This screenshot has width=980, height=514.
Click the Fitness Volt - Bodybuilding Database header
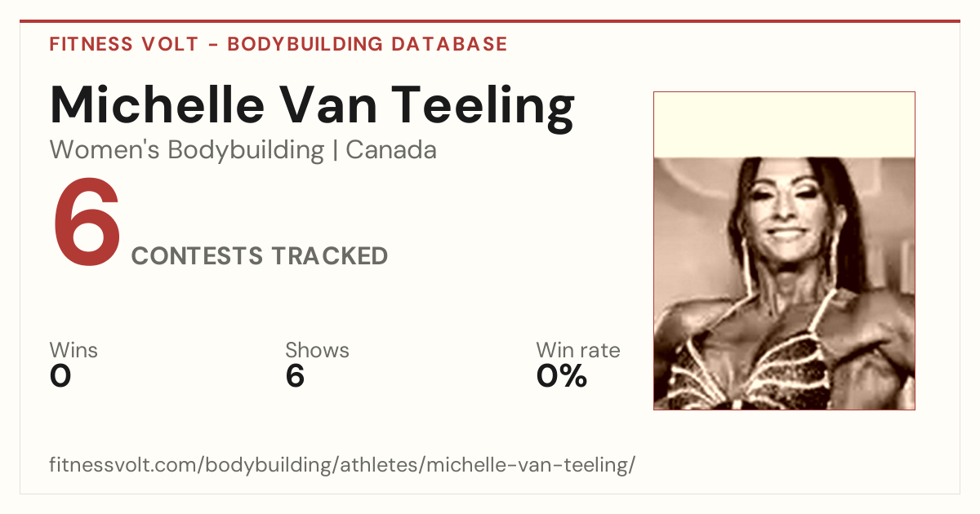tap(278, 44)
